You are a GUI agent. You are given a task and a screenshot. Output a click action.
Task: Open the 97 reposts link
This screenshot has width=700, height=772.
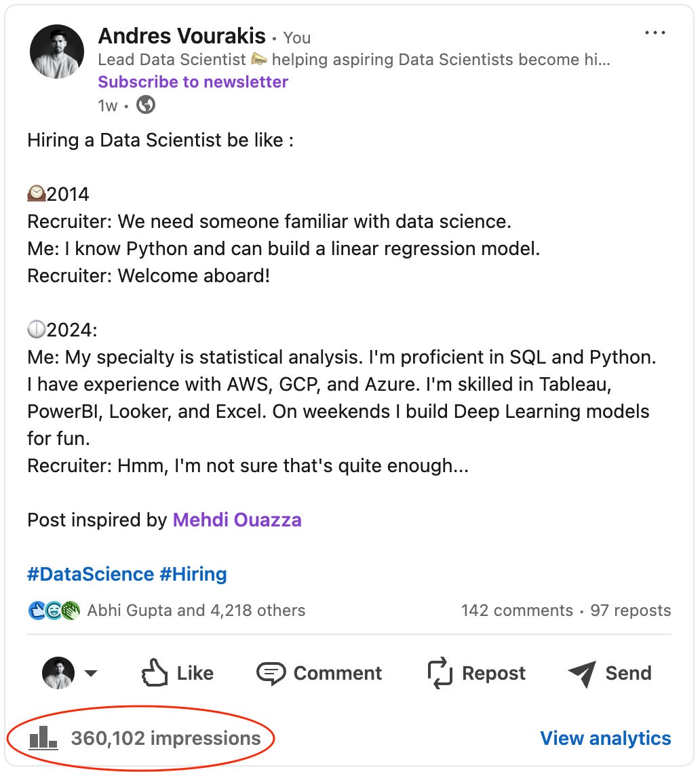(x=631, y=611)
